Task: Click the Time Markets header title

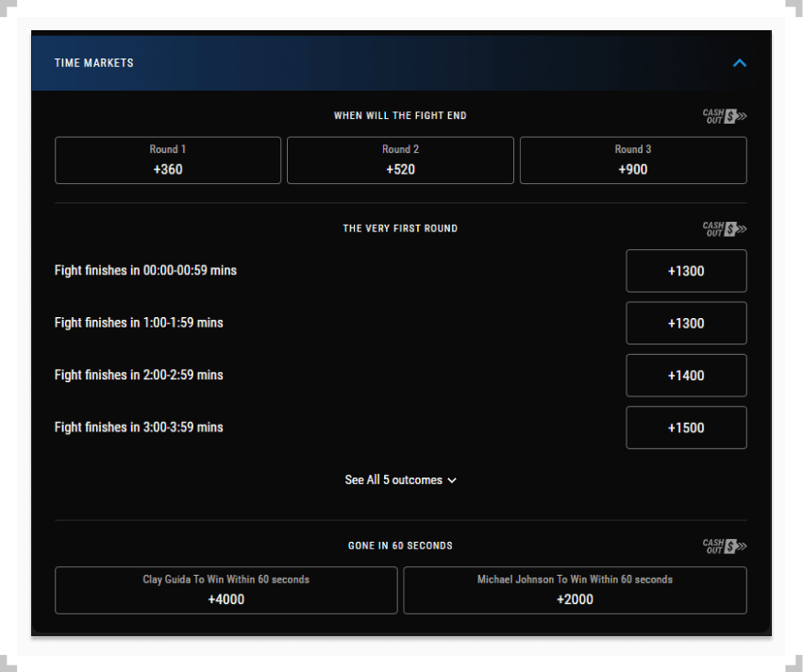Action: tap(94, 63)
